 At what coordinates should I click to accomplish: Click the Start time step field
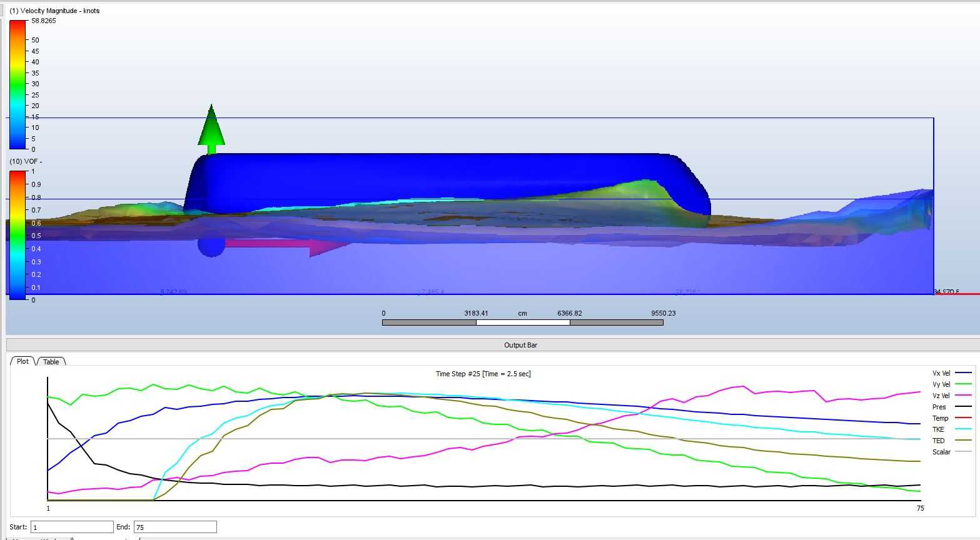tap(72, 527)
